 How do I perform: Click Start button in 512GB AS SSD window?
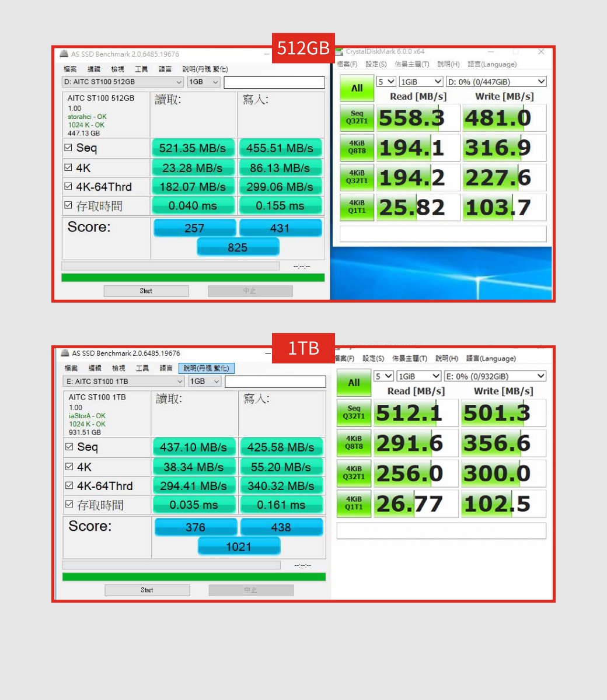point(146,290)
